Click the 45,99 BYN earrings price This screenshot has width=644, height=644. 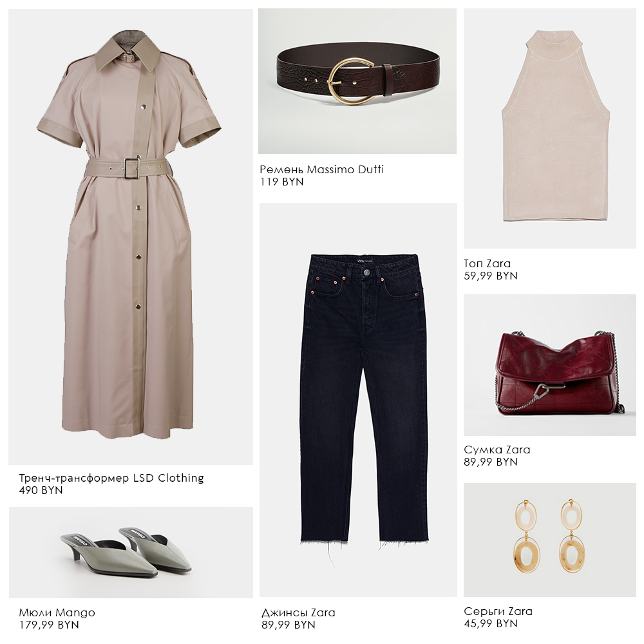click(490, 624)
